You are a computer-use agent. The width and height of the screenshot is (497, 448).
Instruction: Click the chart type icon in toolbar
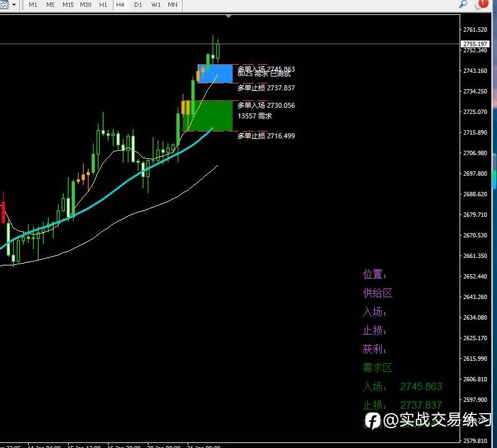(x=4, y=5)
